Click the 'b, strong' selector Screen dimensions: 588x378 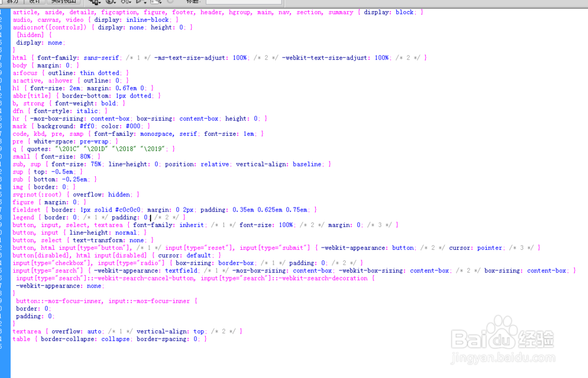pos(28,103)
